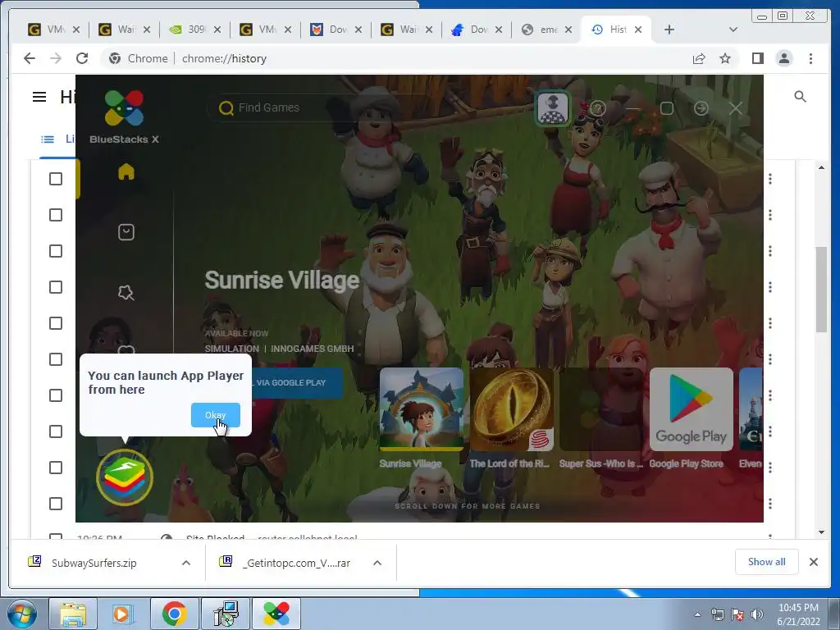Switch to the eme tab with the globe icon
The image size is (840, 630).
[x=546, y=30]
